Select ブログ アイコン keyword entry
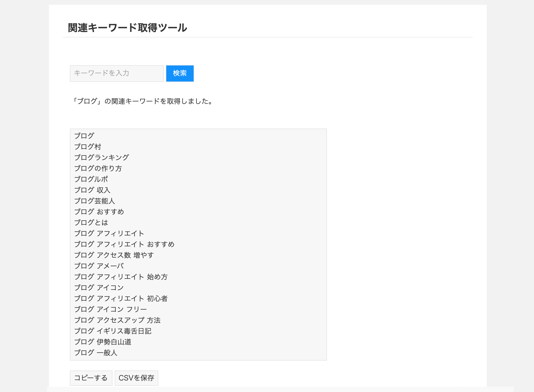 click(x=98, y=287)
